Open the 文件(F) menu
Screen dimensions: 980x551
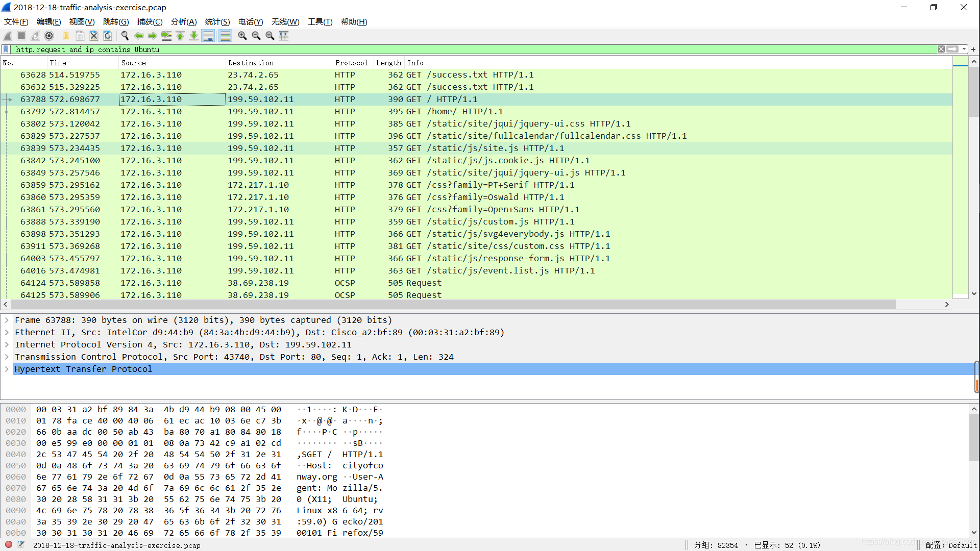16,22
